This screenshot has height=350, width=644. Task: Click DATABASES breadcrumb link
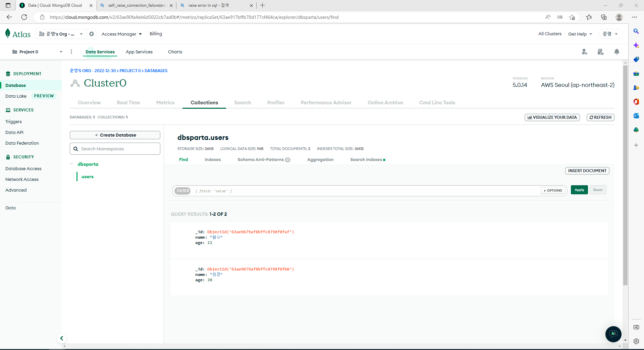[x=156, y=71]
